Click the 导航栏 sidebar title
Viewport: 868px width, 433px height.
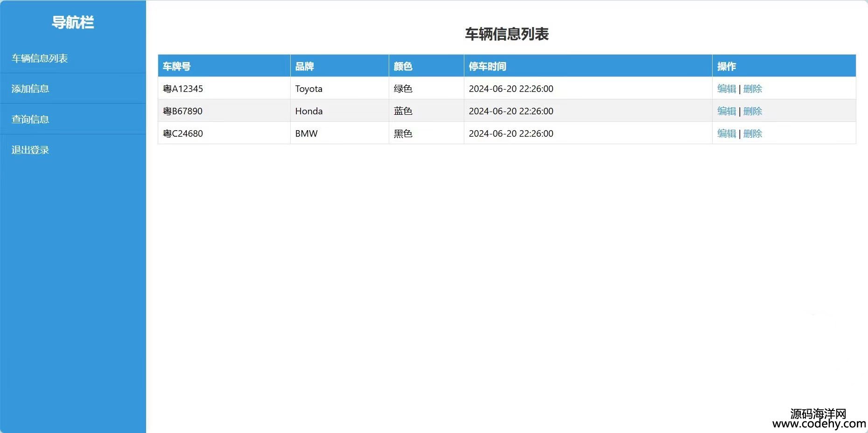73,22
